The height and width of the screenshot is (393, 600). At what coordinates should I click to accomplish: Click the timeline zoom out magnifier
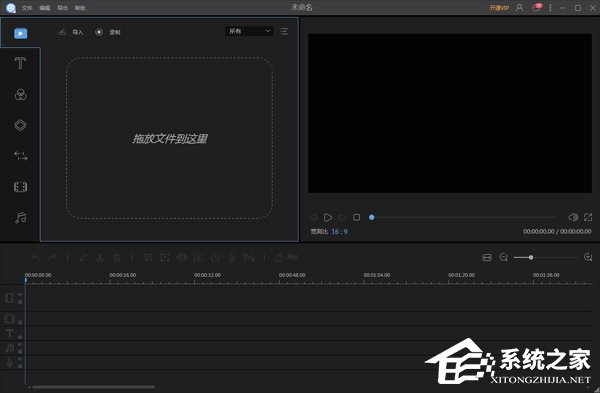(504, 258)
